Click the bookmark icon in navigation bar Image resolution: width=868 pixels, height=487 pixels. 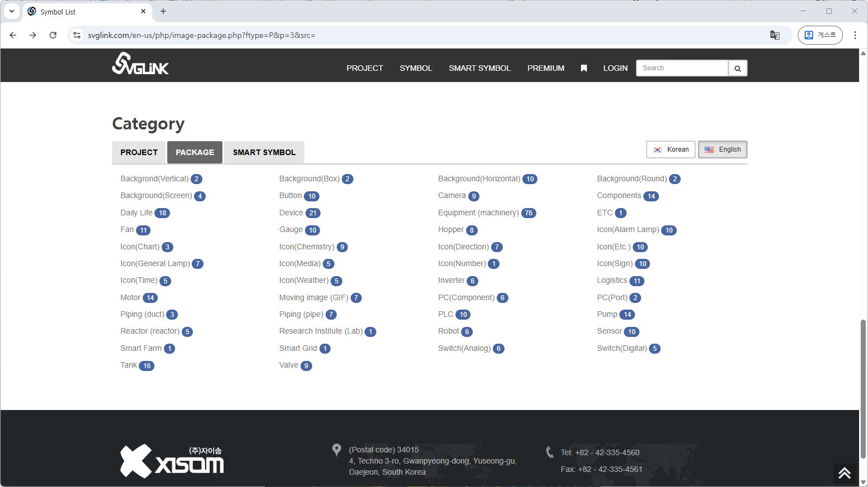pyautogui.click(x=584, y=68)
